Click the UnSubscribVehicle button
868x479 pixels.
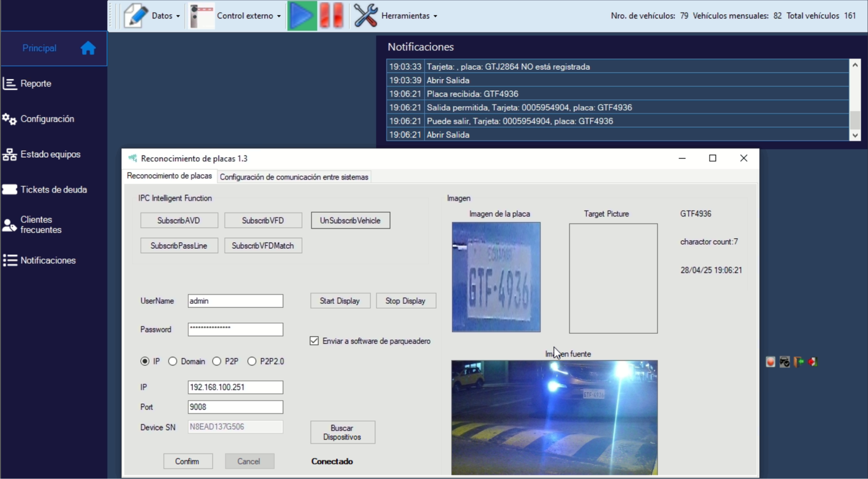[x=350, y=220]
